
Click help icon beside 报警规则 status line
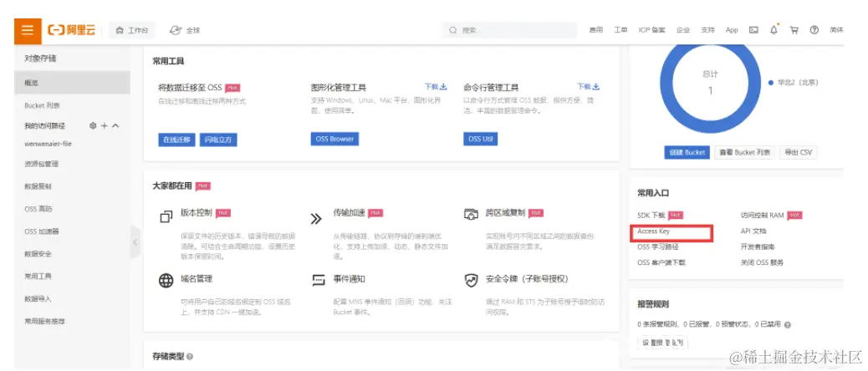(787, 325)
